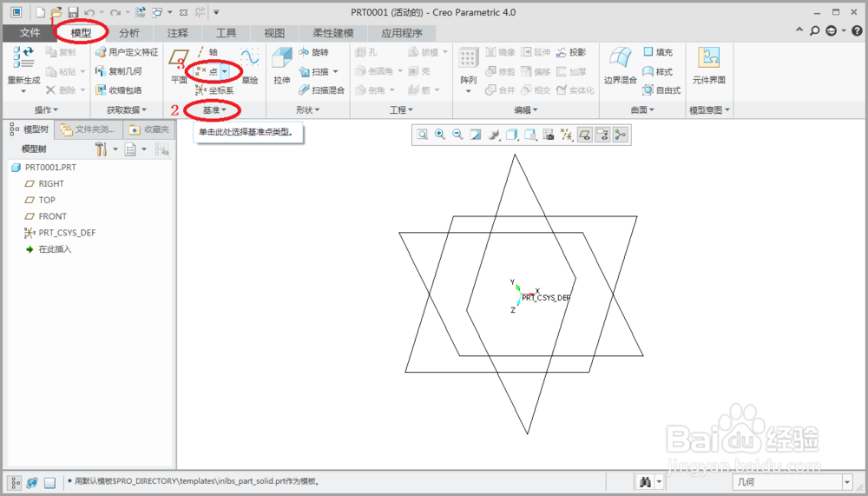This screenshot has height=496, width=868.
Task: Save the part with the floppy disk icon
Action: pos(73,12)
